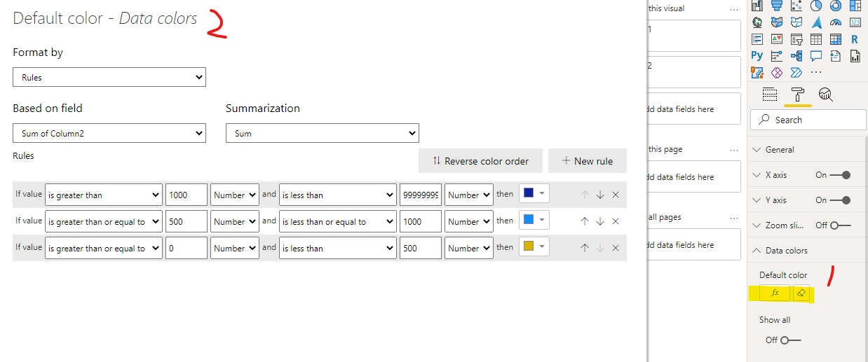
Task: Enable the Zoom slider switch
Action: point(841,225)
